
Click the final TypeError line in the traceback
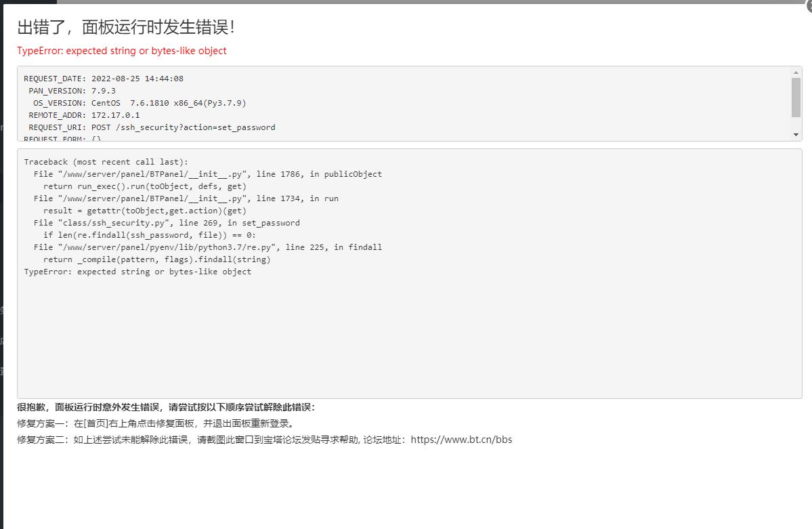click(137, 272)
